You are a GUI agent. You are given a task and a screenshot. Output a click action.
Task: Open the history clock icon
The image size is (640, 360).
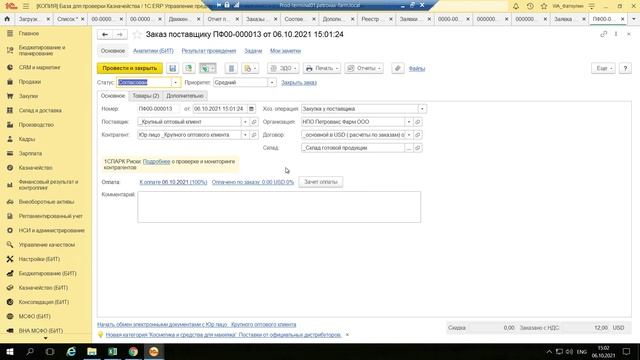[530, 6]
